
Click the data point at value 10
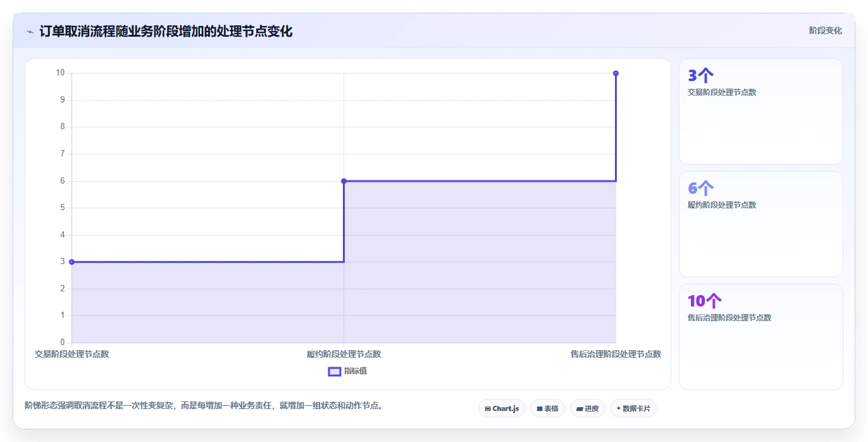(616, 73)
